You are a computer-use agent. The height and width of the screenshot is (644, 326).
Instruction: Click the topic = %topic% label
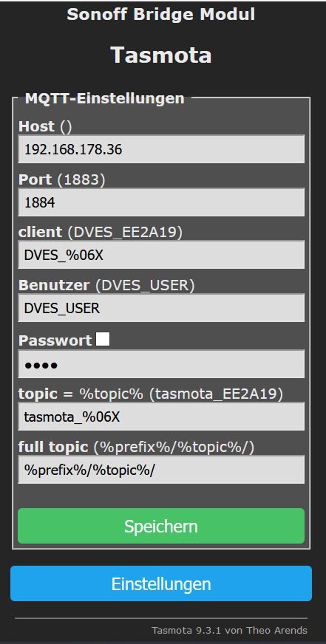tap(81, 394)
